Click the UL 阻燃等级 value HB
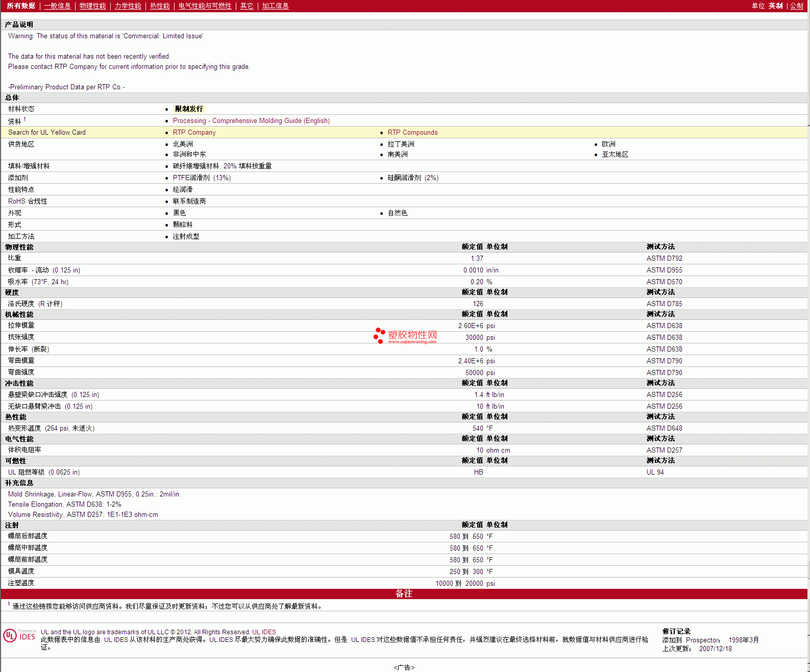This screenshot has width=810, height=672. pos(478,472)
